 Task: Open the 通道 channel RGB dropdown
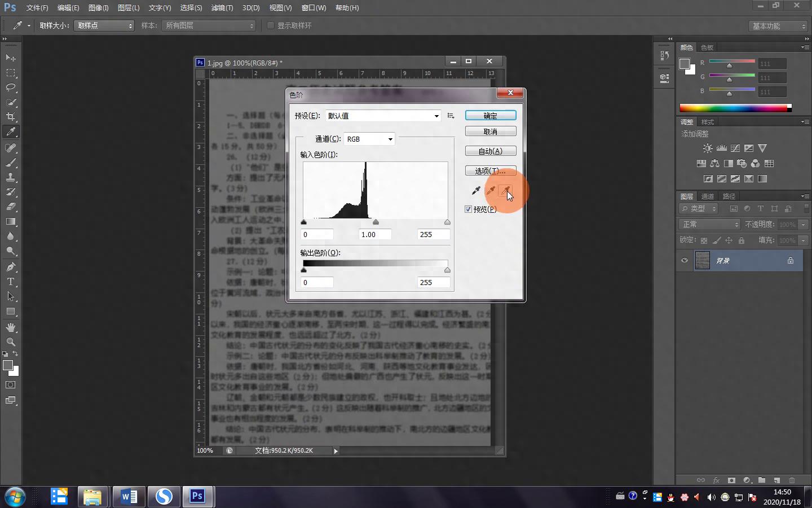[x=369, y=139]
